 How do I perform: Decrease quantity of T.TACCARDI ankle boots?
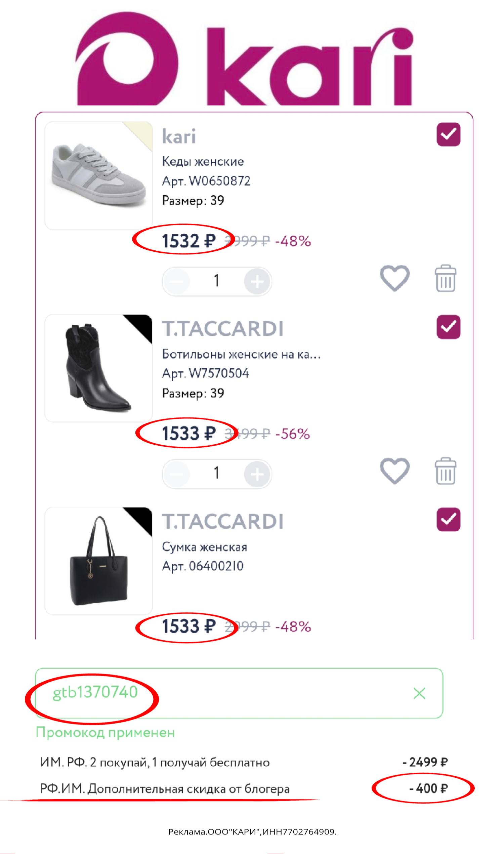pos(177,474)
